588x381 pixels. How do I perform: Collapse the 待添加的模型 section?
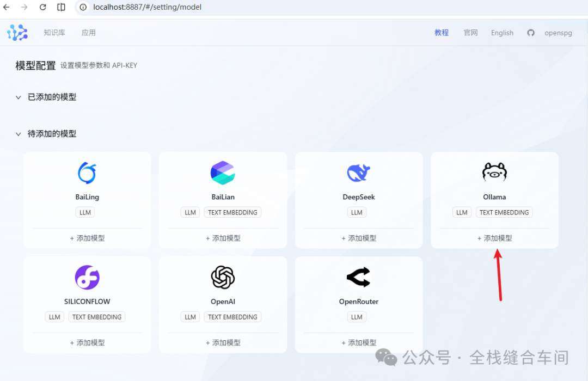(x=19, y=134)
